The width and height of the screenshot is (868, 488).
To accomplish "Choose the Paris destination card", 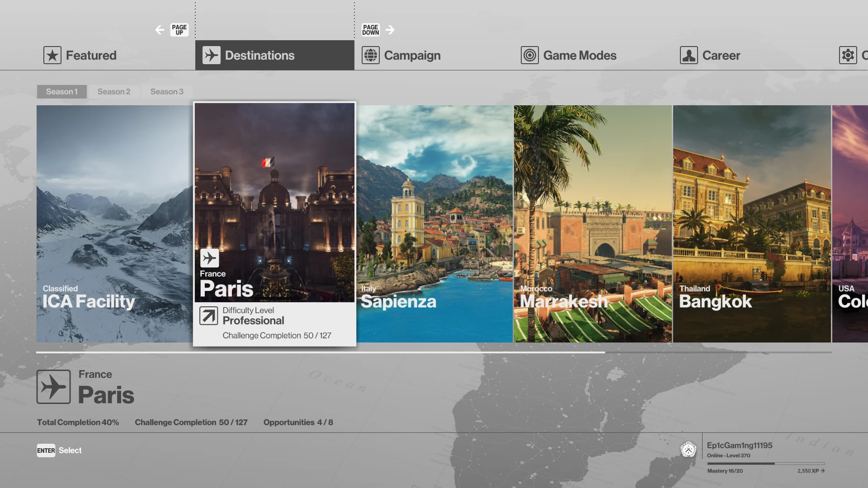I will (275, 224).
